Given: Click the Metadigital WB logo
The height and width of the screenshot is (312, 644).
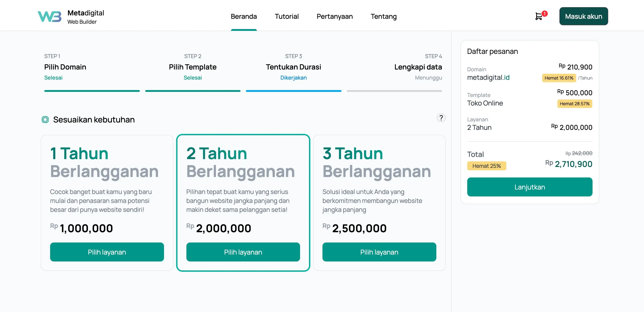Looking at the screenshot, I should pos(49,17).
